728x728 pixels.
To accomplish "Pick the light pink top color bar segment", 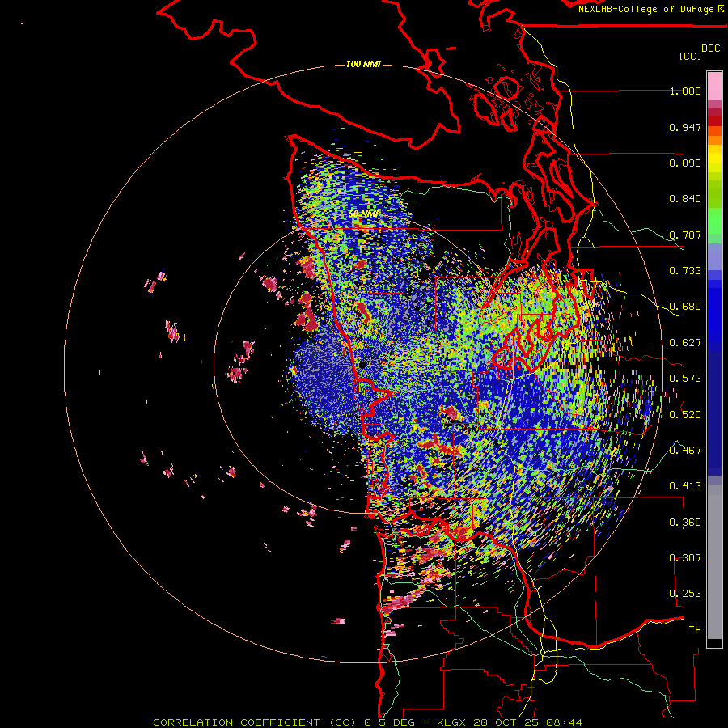I will click(x=714, y=86).
